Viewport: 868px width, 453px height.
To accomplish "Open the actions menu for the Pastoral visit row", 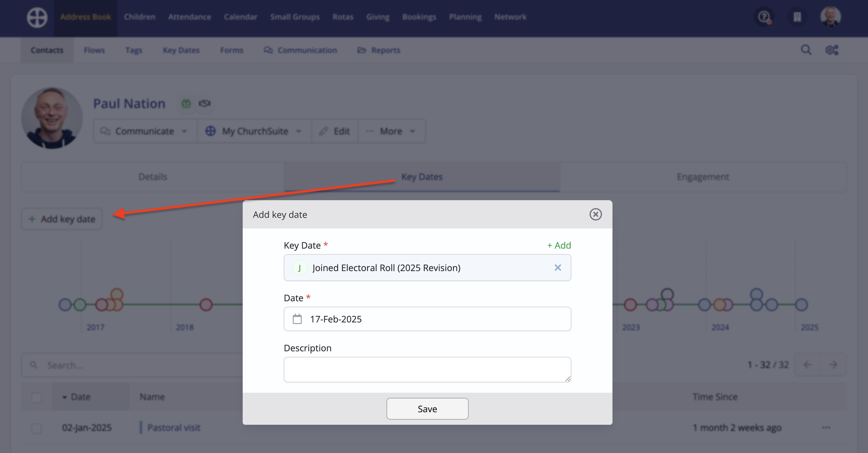I will pos(826,427).
